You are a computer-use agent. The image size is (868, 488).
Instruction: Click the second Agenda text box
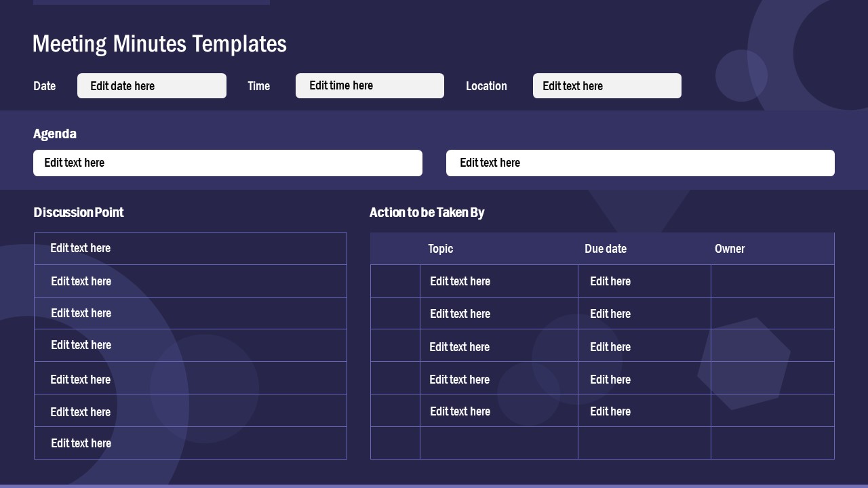[x=639, y=163]
